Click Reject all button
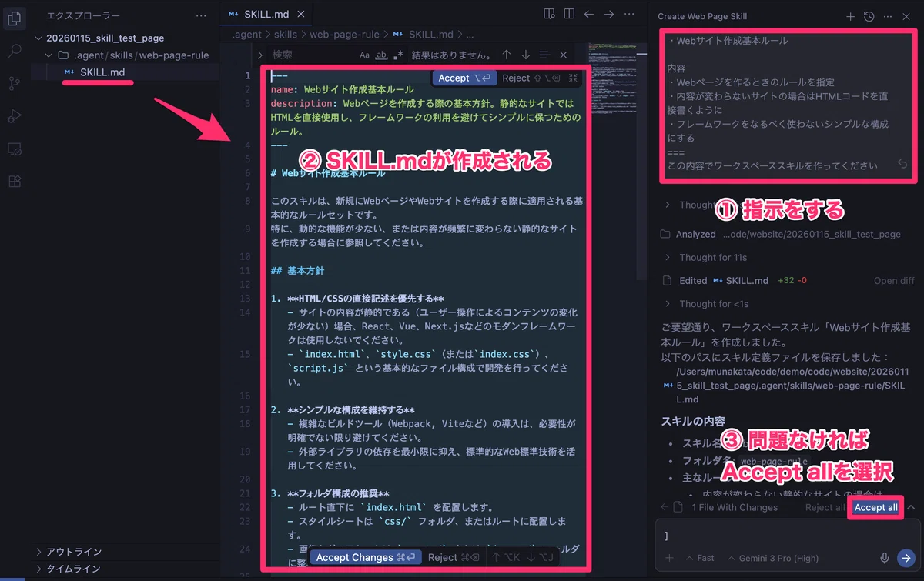 [825, 507]
